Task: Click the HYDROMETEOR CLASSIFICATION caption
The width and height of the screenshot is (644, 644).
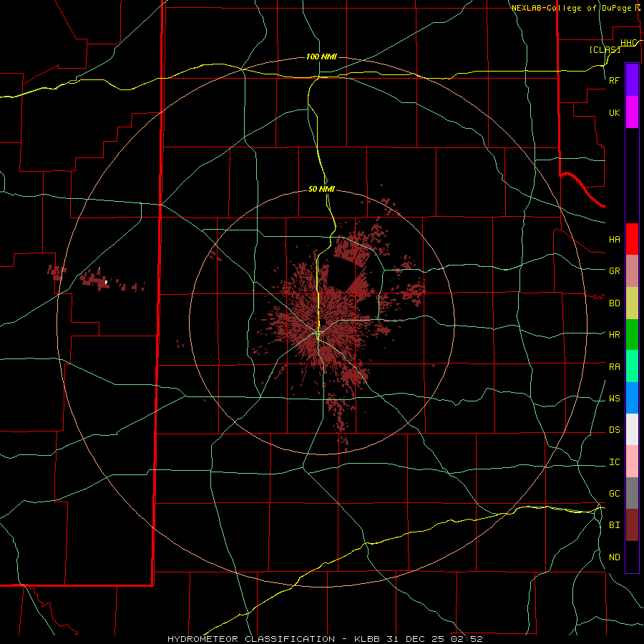Action: tap(251, 639)
